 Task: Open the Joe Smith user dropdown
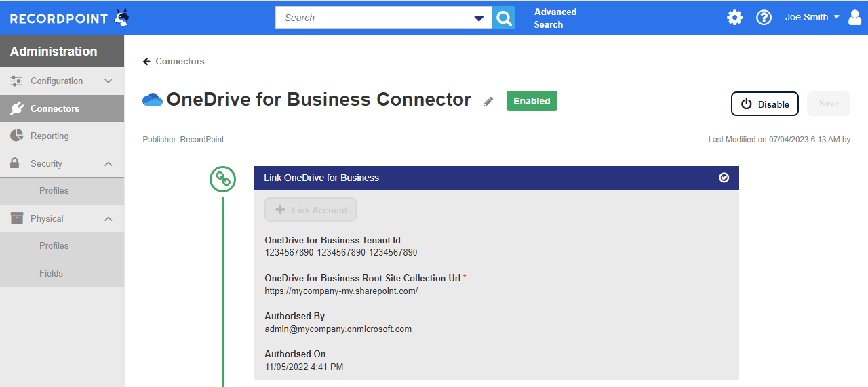click(x=812, y=18)
